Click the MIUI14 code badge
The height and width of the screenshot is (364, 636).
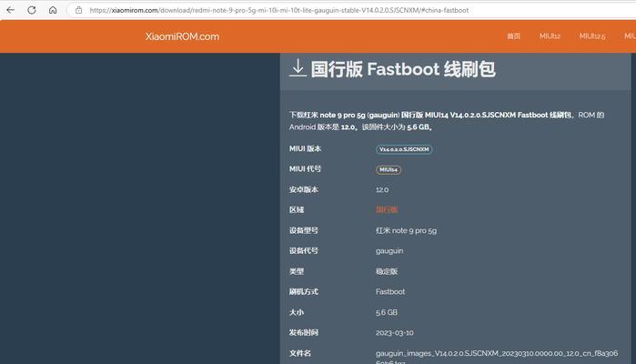click(389, 169)
